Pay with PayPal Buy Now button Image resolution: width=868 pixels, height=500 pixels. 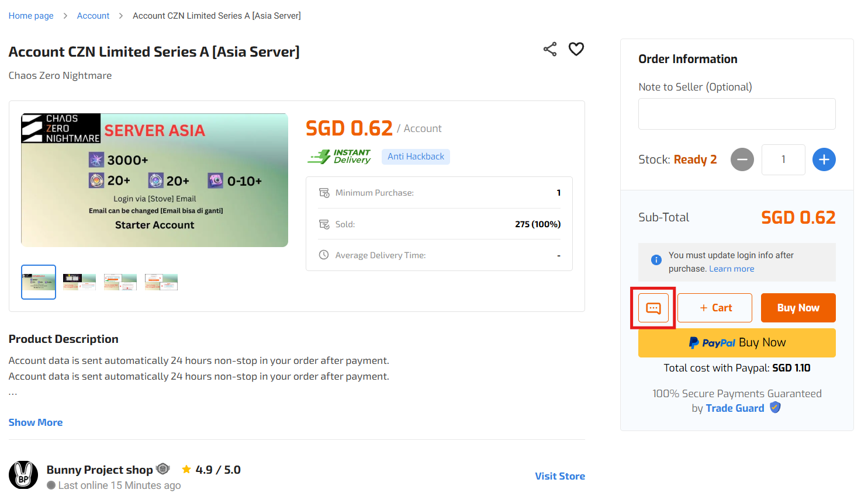coord(736,343)
